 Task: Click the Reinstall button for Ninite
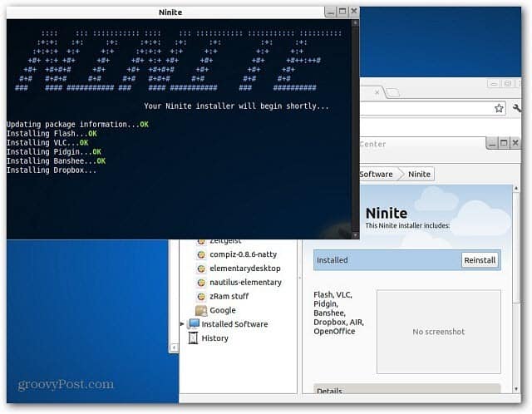pos(480,260)
